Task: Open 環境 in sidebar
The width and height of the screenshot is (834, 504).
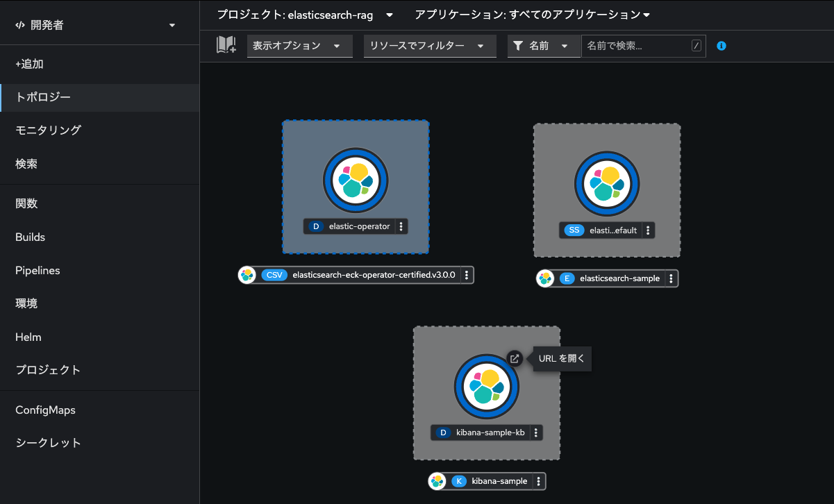Action: 99,303
